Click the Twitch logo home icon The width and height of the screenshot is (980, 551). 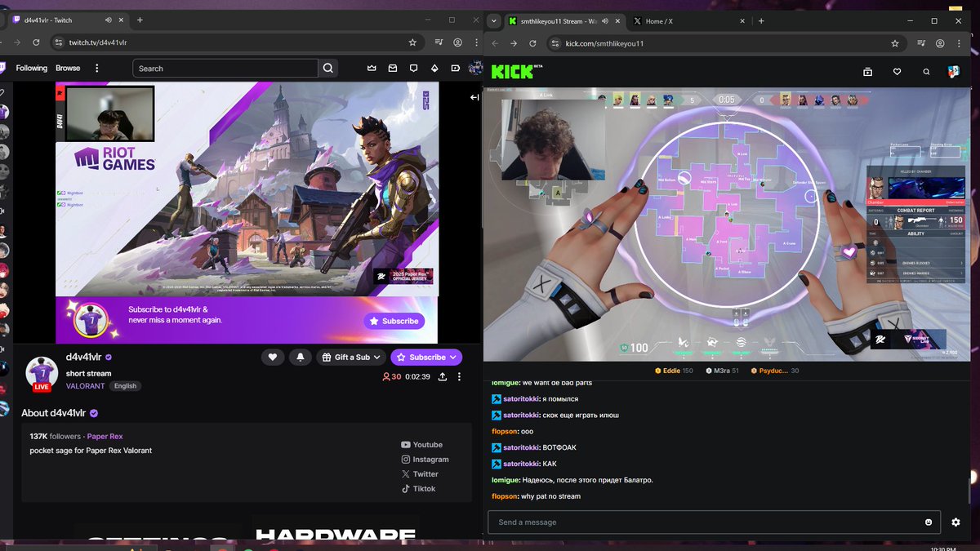[2, 69]
